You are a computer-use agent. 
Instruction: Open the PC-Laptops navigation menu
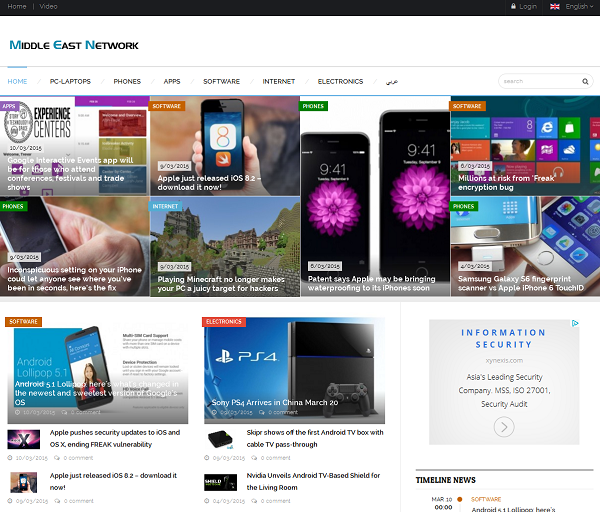tap(70, 81)
